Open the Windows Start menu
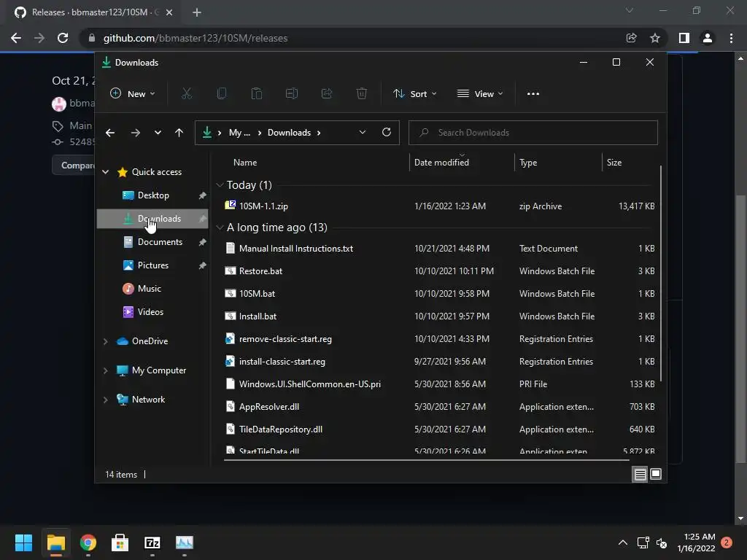 (23, 542)
